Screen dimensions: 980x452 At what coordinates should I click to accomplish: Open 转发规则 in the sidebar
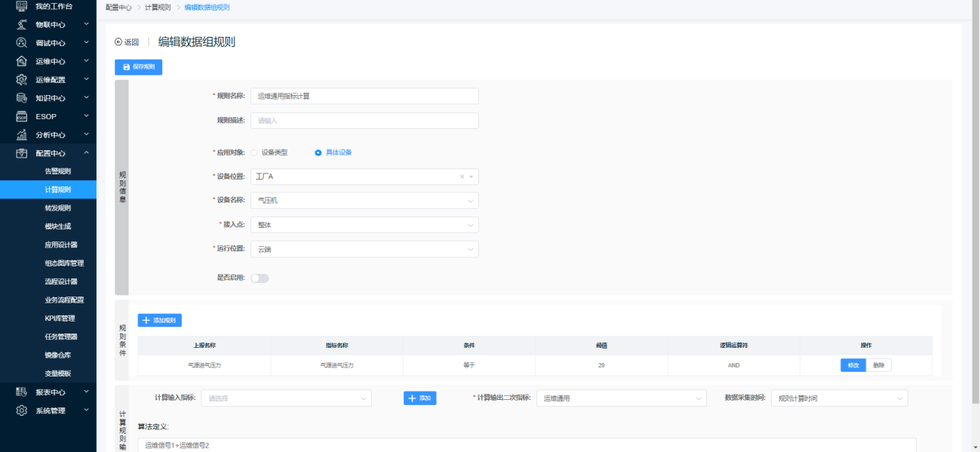click(58, 208)
